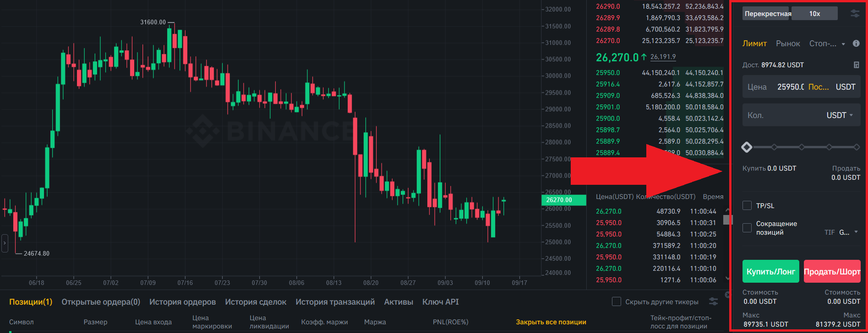Viewport: 868px width, 333px height.
Task: Open positions table settings sliders icon
Action: [713, 301]
